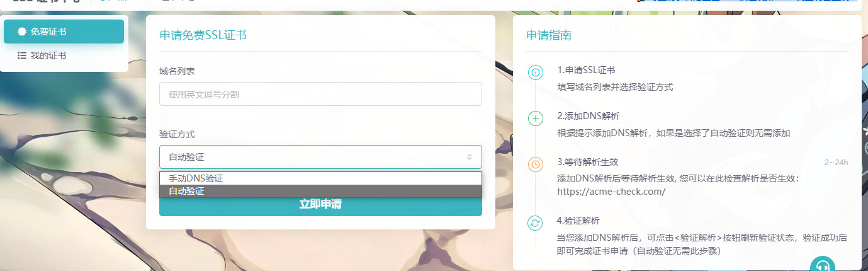Viewport: 868px width, 271px height.
Task: Click the green plus icon for step 2
Action: click(535, 118)
